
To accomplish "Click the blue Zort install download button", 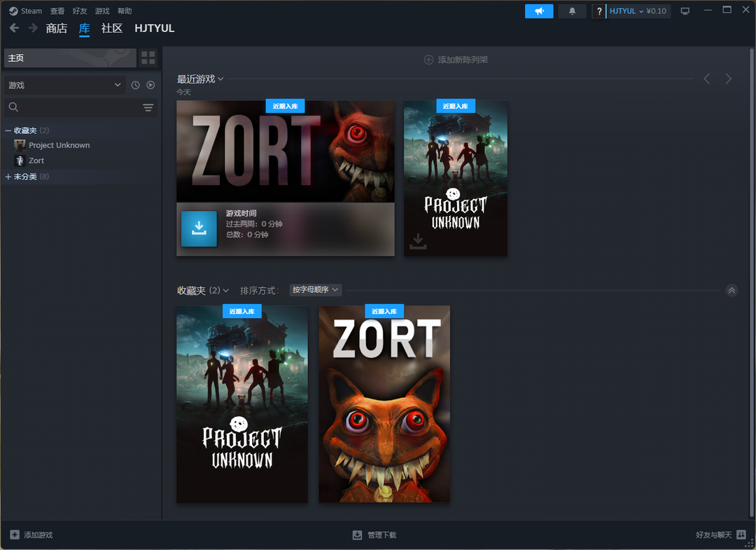I will click(199, 228).
